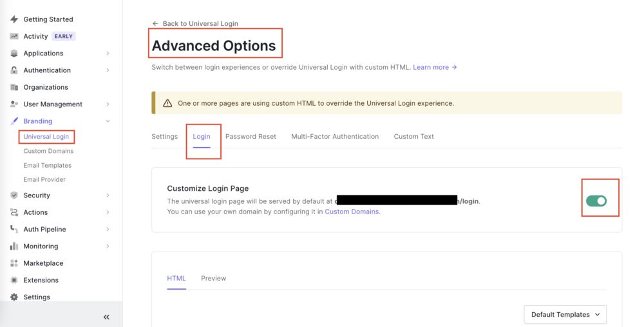Expand the Auth Pipeline chevron
The width and height of the screenshot is (644, 327).
click(108, 229)
